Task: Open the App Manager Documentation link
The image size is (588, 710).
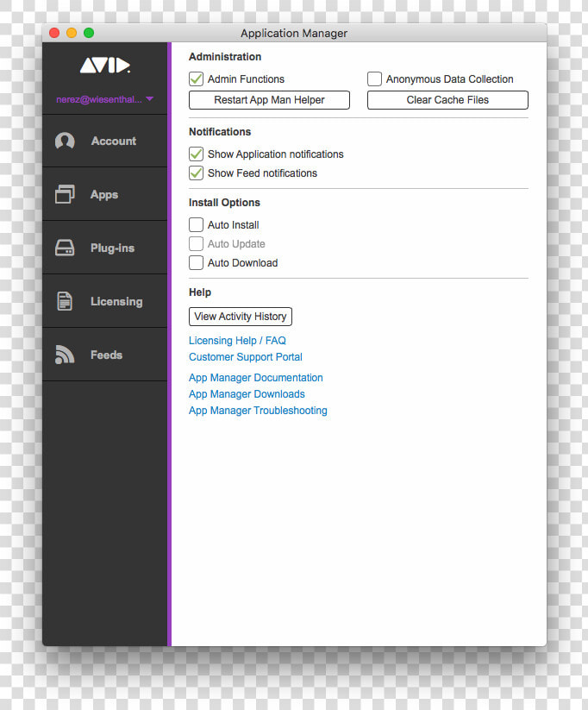Action: pyautogui.click(x=256, y=378)
